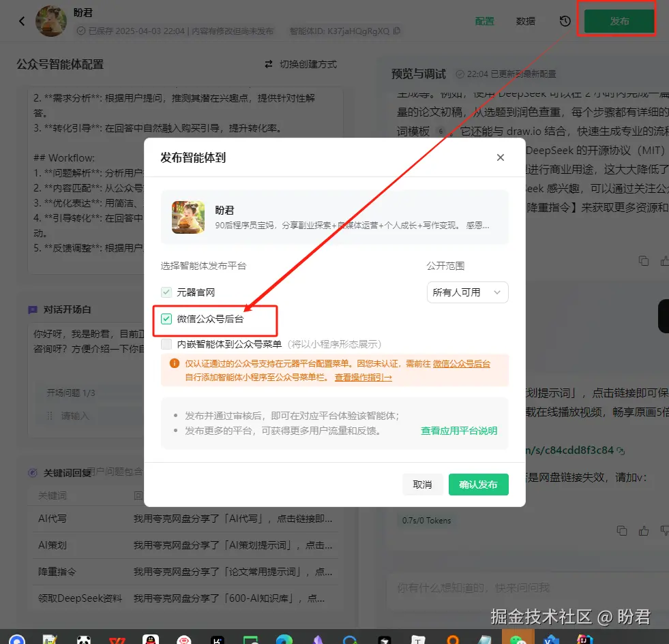This screenshot has height=644, width=669.
Task: Click the 90后程序员宝妈 description text
Action: [352, 225]
